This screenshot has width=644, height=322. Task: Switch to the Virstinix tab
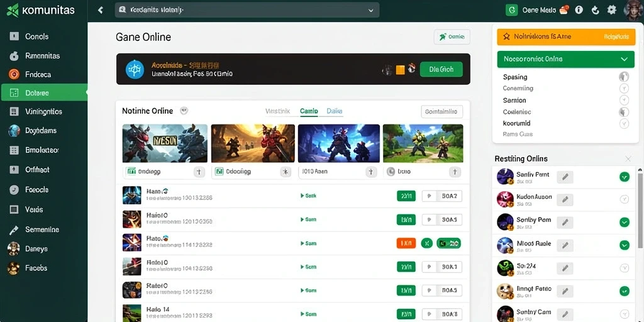pos(277,111)
